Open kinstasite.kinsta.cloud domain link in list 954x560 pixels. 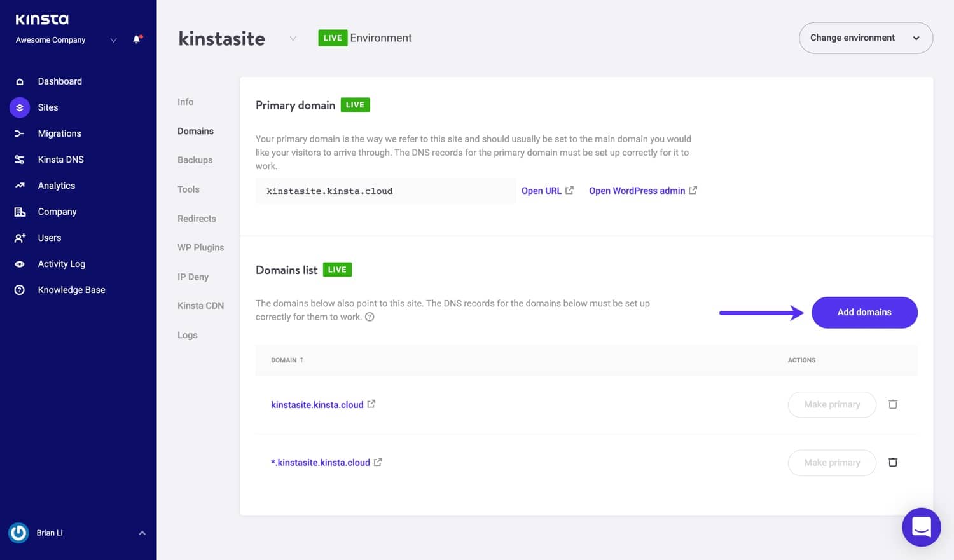pos(317,405)
